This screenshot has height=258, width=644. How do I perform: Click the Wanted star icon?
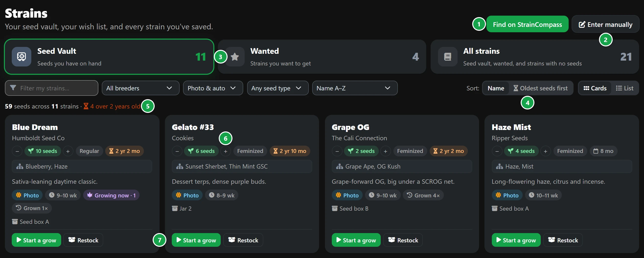[235, 57]
